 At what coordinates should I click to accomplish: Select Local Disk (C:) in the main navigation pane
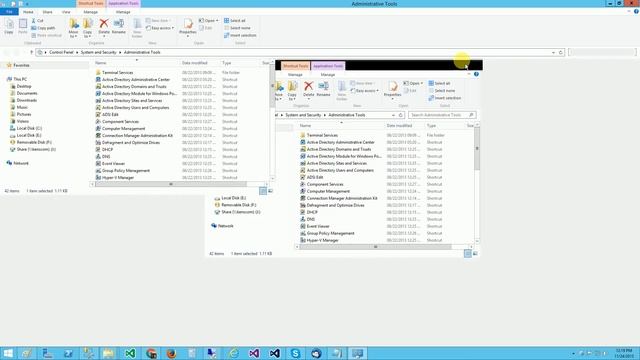click(29, 128)
